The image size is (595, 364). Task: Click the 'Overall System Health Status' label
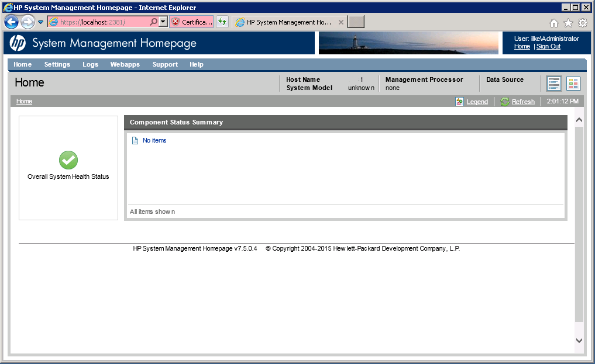pos(68,176)
